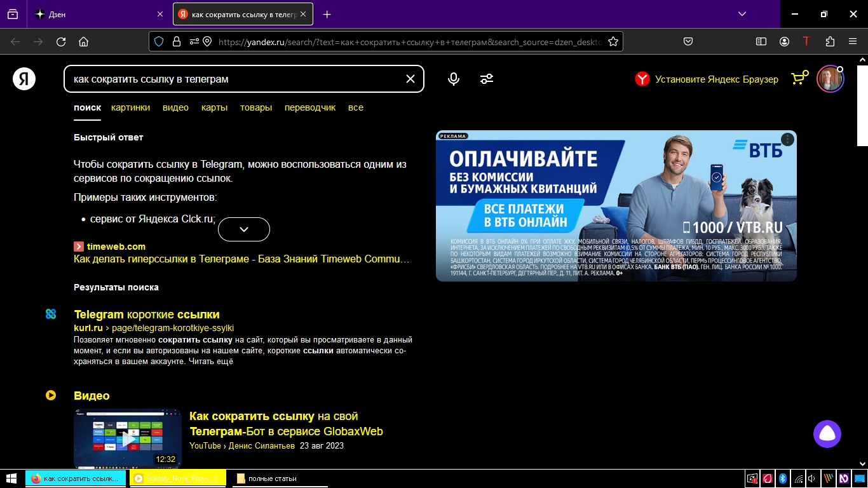Open the Firefox application hamburger menu
868x488 pixels.
click(853, 41)
